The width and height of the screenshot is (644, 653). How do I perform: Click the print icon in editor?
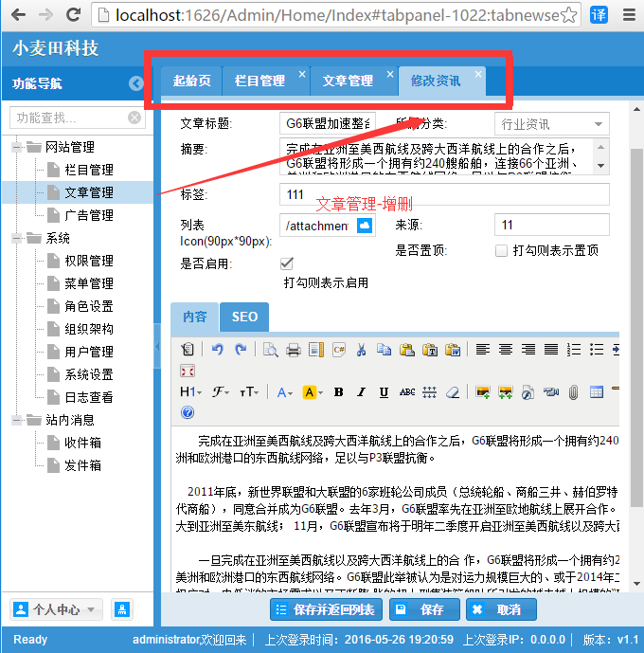tap(294, 349)
